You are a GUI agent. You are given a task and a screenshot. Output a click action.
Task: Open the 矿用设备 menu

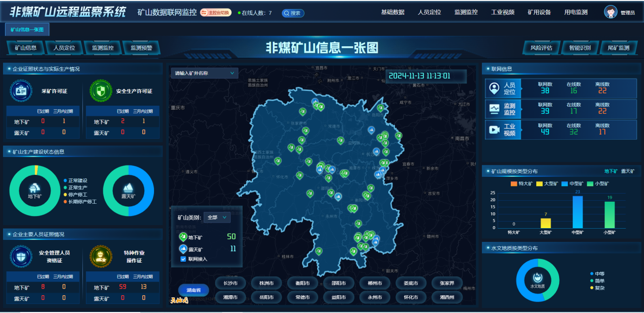[x=539, y=12]
